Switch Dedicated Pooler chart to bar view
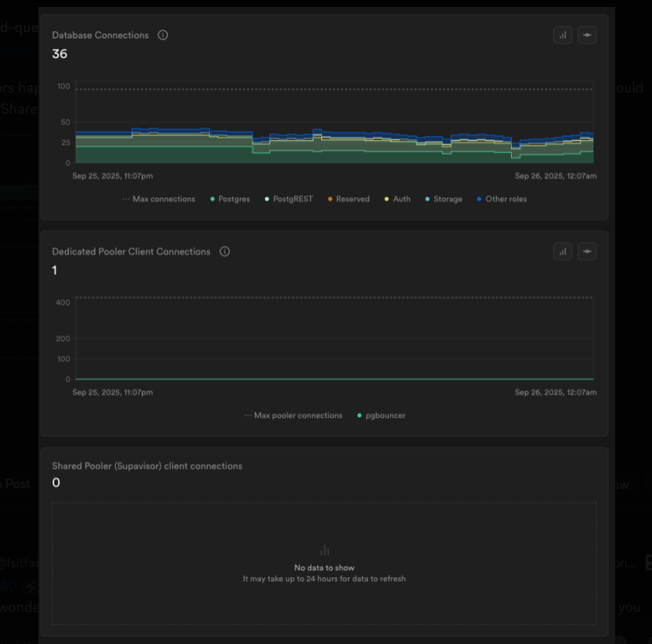 pyautogui.click(x=563, y=251)
